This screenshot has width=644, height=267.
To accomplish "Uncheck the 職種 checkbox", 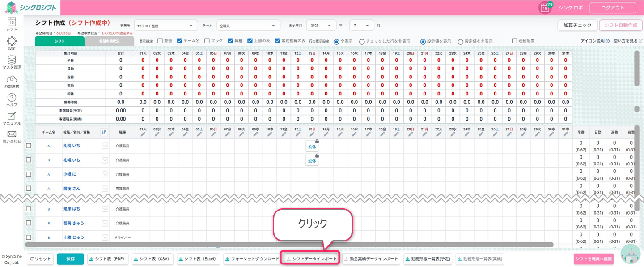I will tap(230, 41).
